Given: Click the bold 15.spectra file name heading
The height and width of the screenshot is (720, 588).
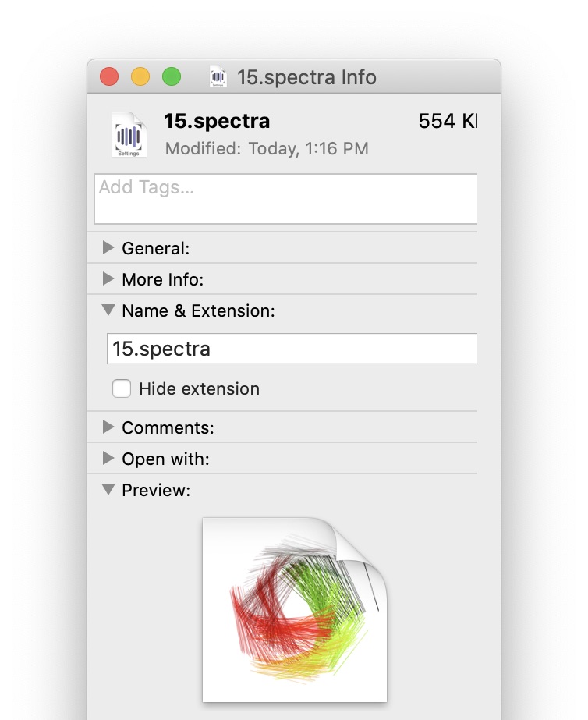Looking at the screenshot, I should pos(217,121).
